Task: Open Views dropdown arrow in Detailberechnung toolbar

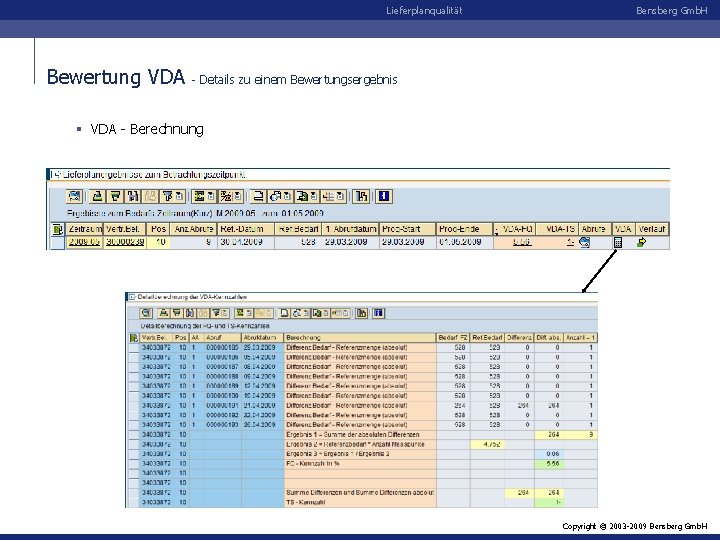Action: (x=306, y=313)
